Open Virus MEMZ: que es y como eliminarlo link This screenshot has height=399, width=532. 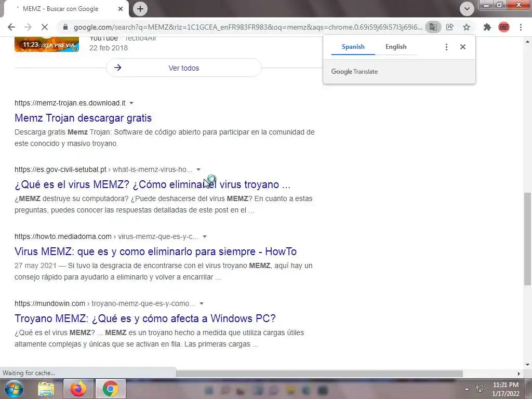155,251
